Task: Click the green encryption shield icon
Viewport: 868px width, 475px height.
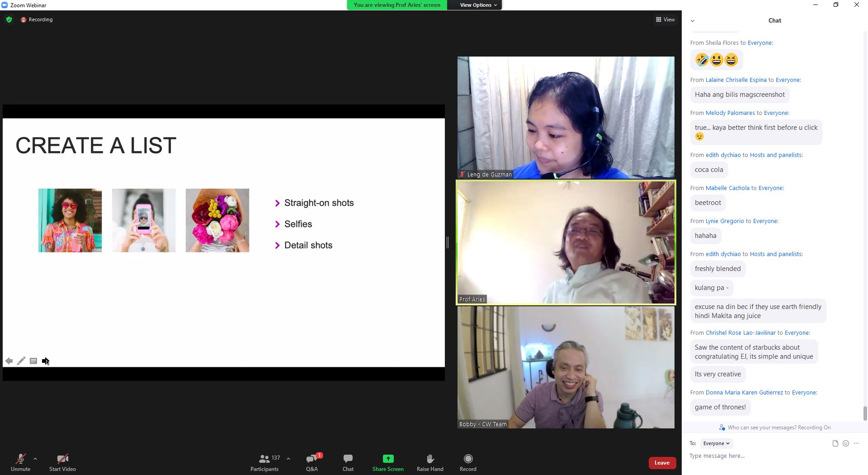Action: (9, 19)
